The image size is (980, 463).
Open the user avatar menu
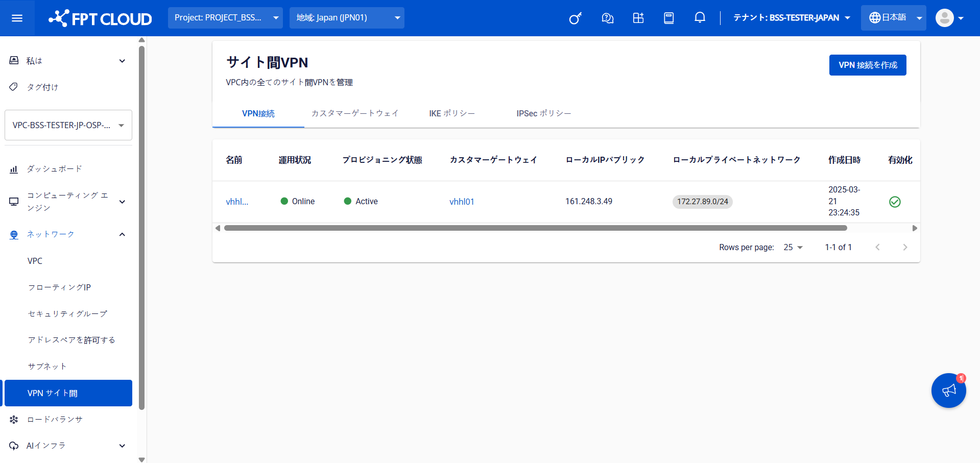pyautogui.click(x=949, y=18)
